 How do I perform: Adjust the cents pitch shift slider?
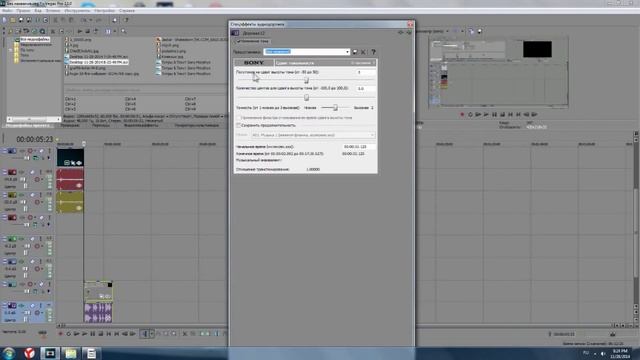306,97
